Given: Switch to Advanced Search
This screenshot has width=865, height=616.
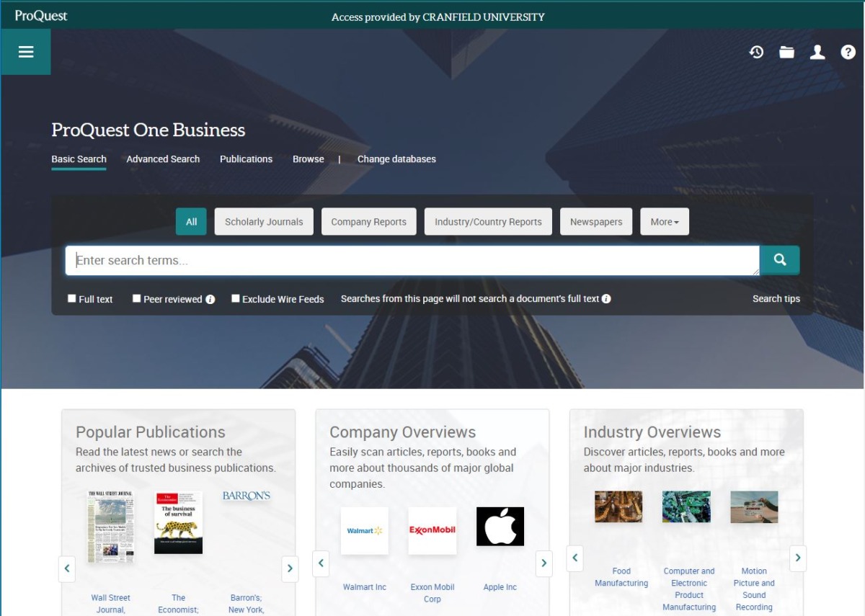Looking at the screenshot, I should coord(162,159).
